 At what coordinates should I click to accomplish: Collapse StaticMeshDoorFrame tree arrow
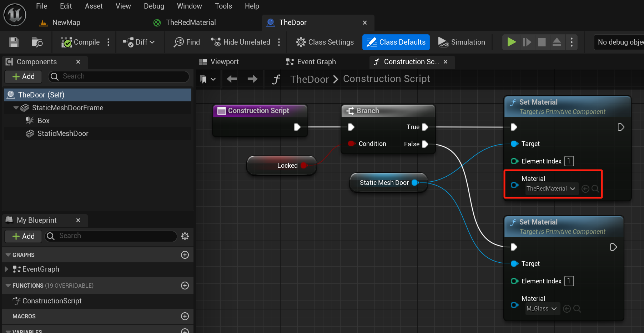click(16, 108)
